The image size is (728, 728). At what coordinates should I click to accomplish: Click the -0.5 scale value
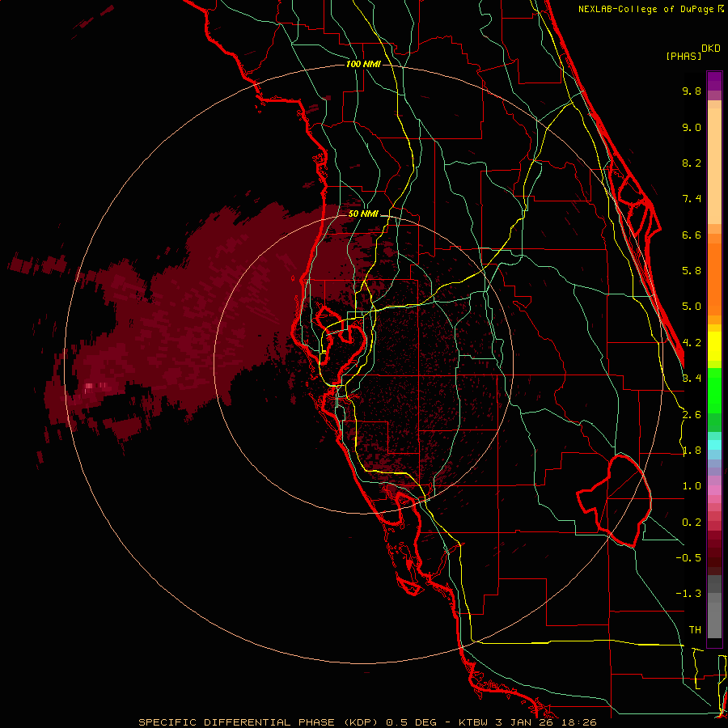click(688, 558)
